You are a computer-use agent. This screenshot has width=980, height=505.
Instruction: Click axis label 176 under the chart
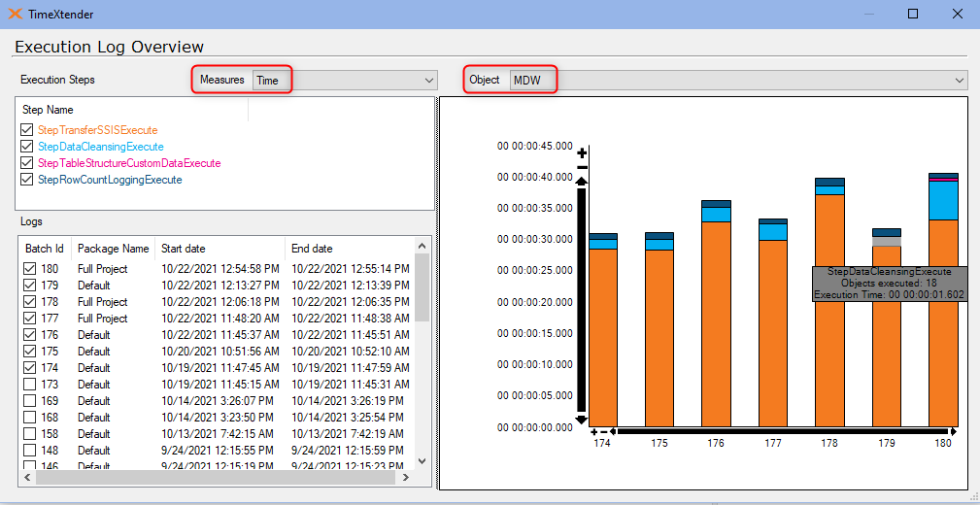(716, 443)
